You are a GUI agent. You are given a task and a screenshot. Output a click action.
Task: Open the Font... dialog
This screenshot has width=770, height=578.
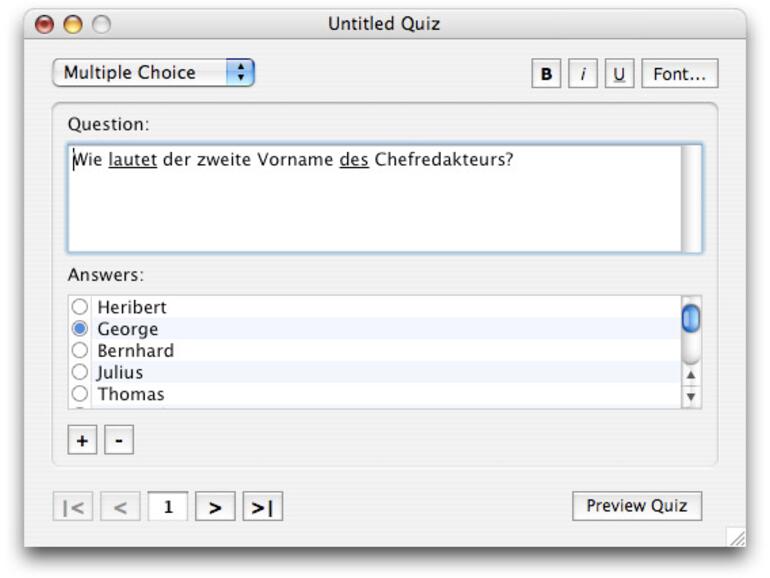(679, 74)
